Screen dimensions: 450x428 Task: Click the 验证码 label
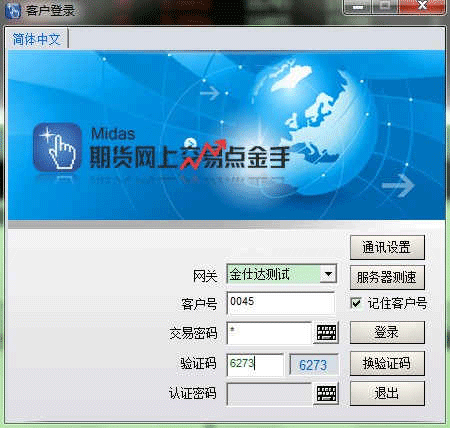[x=199, y=363]
